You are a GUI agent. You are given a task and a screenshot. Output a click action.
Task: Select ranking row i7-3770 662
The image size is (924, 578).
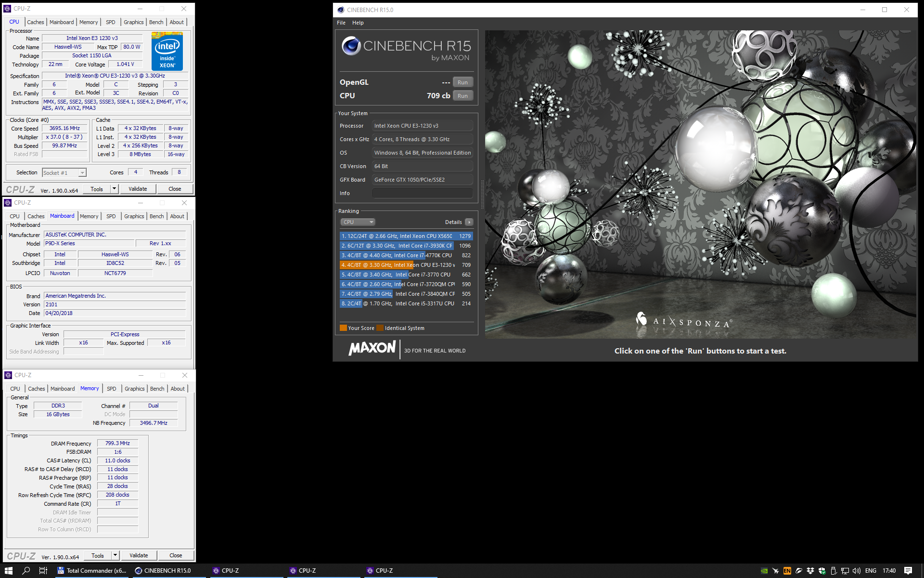point(406,275)
